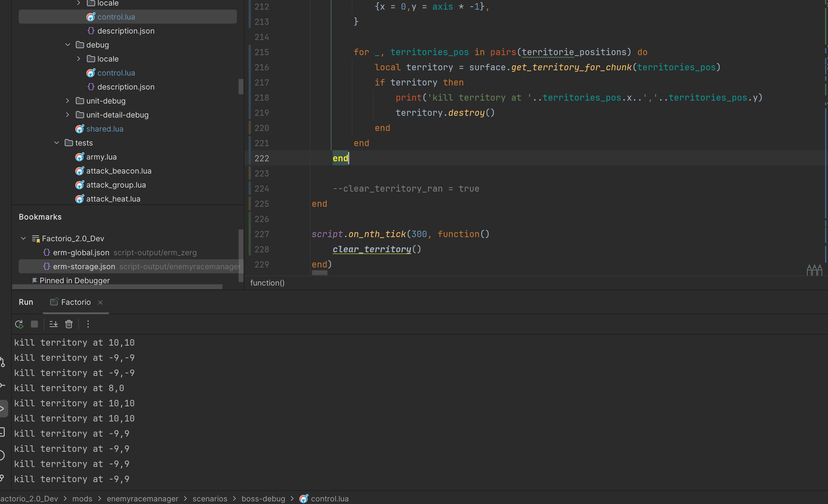Close the Factorio run tab
The width and height of the screenshot is (828, 504).
[100, 302]
